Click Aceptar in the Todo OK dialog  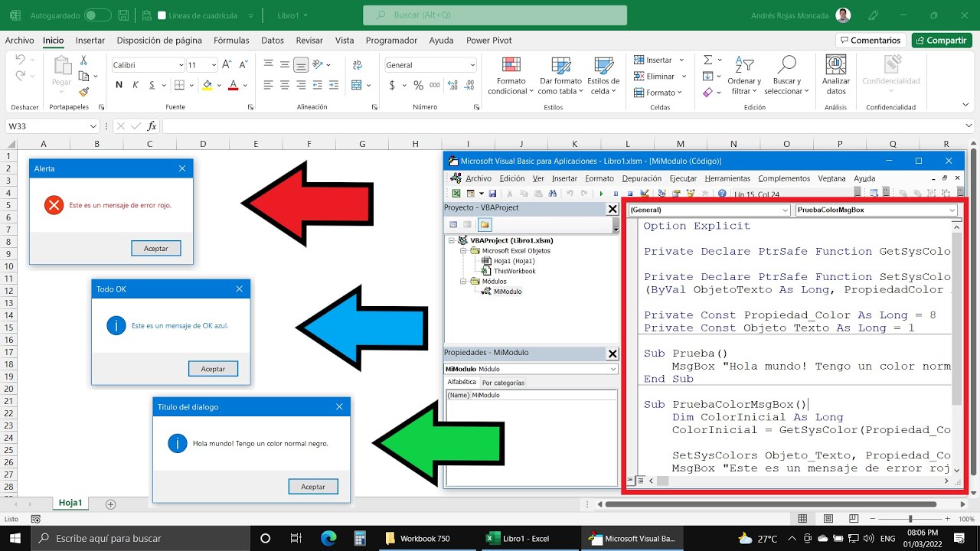[213, 369]
